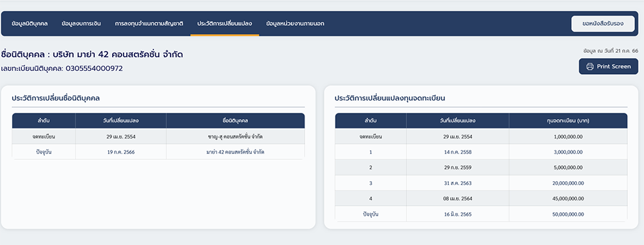Image resolution: width=644 pixels, height=245 pixels.
Task: Click ลำดับ header in capital history table
Action: tap(370, 121)
